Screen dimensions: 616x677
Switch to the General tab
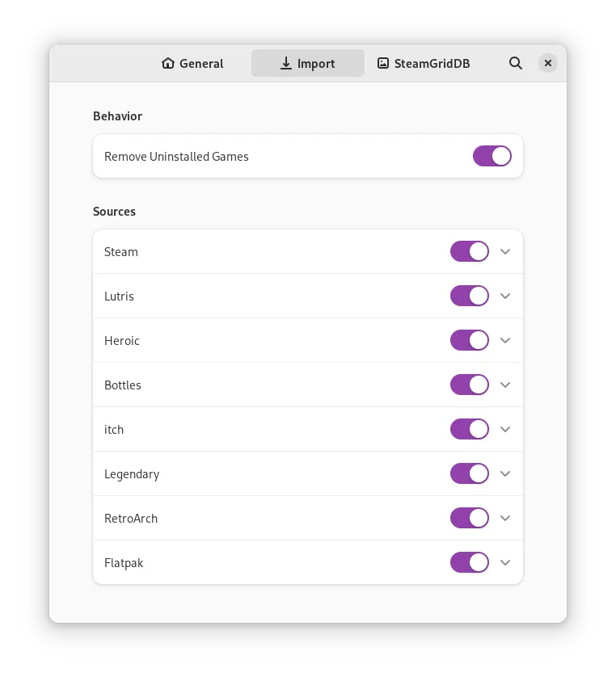click(x=192, y=63)
